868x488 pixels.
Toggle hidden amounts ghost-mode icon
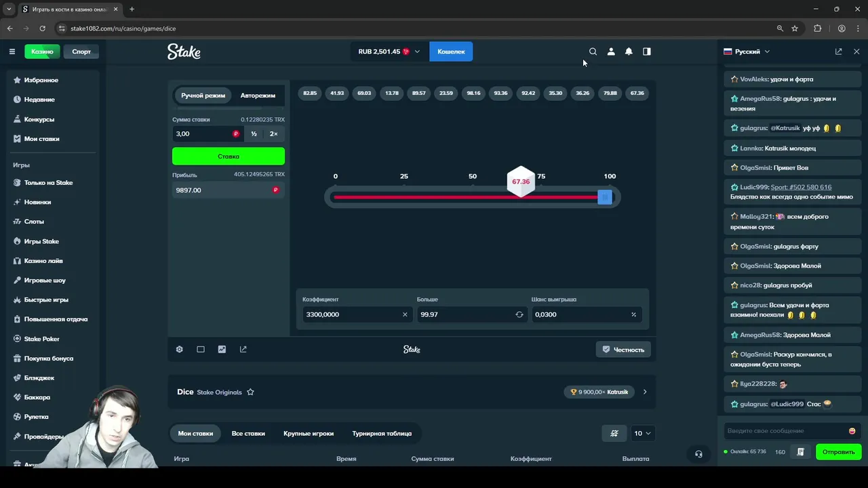click(614, 433)
